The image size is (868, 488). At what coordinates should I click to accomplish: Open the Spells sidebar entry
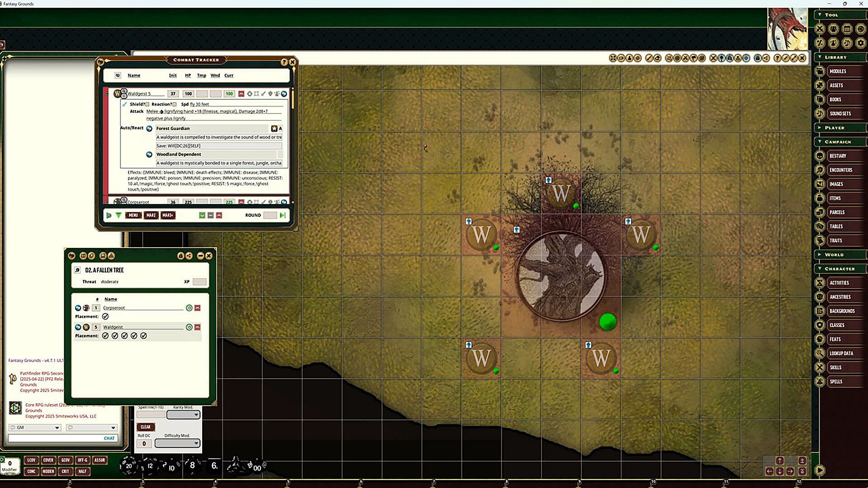click(835, 381)
